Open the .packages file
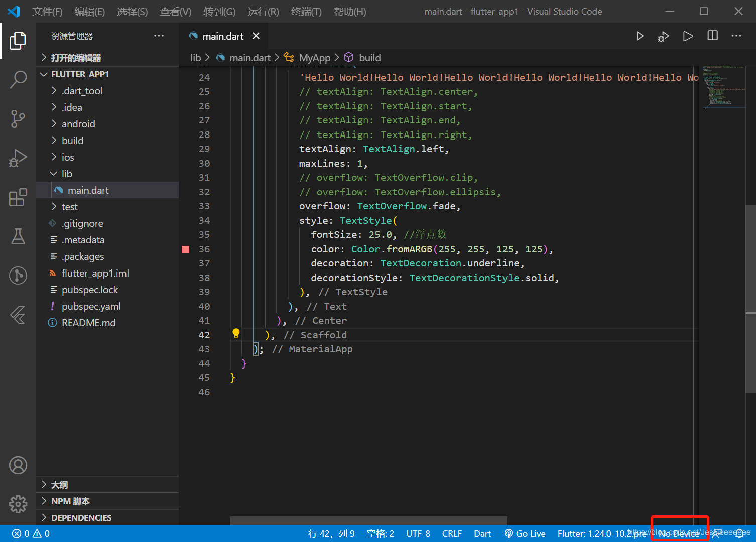Image resolution: width=756 pixels, height=542 pixels. tap(108, 256)
